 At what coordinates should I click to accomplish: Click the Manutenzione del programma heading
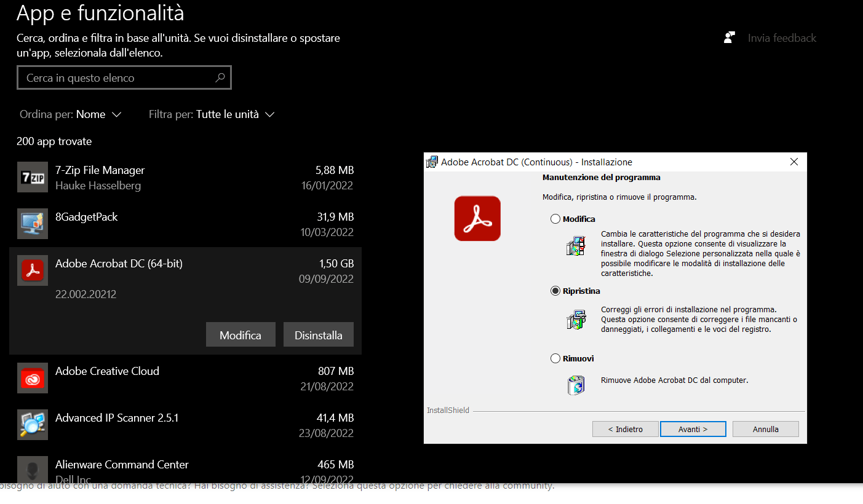pyautogui.click(x=602, y=178)
